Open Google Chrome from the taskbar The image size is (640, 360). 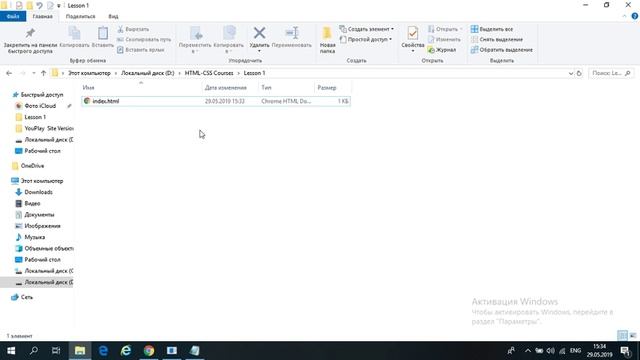(149, 351)
